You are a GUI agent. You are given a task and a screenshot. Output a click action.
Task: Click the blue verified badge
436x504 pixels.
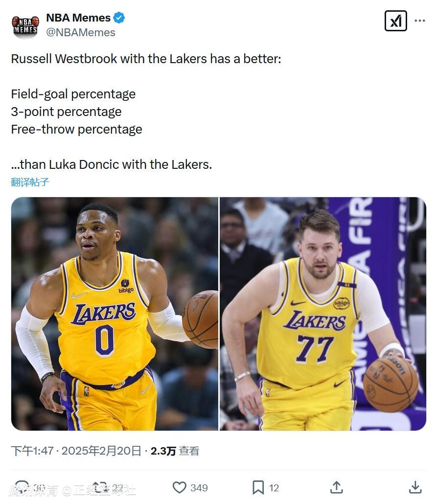(x=119, y=18)
